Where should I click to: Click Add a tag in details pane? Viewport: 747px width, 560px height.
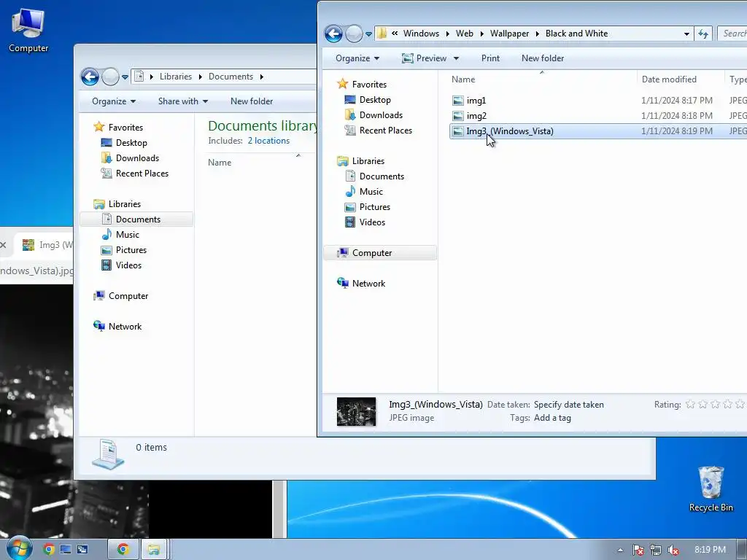point(552,418)
